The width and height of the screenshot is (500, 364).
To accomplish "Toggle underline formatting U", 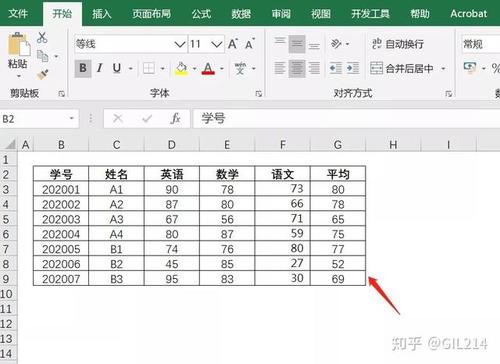I will pos(117,68).
